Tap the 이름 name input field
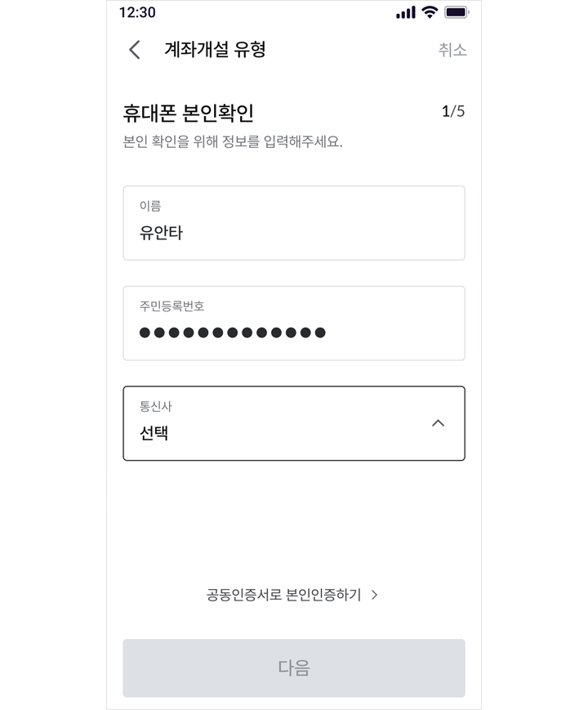The height and width of the screenshot is (710, 588). click(x=294, y=223)
